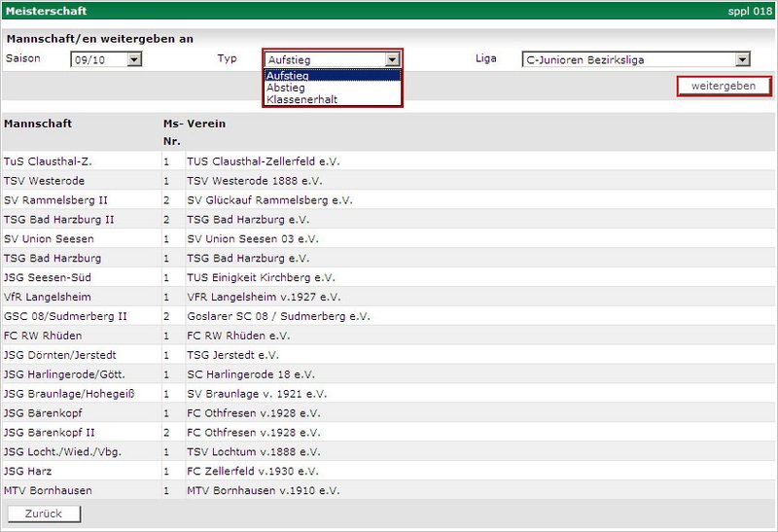This screenshot has height=532, width=778.
Task: Expand the Typ dropdown arrow
Action: [392, 59]
